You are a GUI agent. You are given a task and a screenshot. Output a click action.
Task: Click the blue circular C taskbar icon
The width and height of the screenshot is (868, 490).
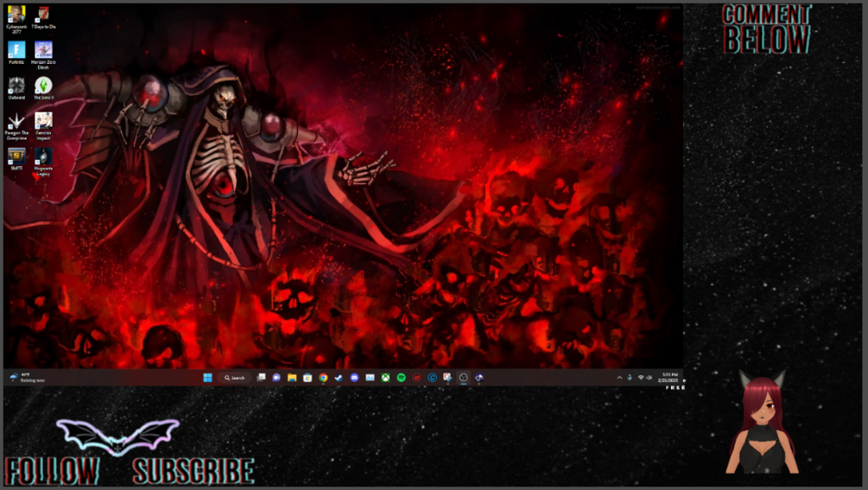click(432, 378)
